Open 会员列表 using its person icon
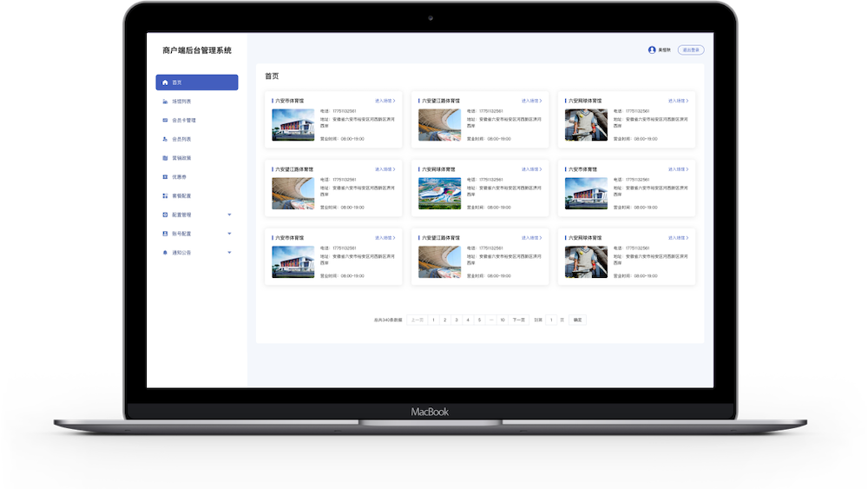The height and width of the screenshot is (489, 868). (164, 139)
